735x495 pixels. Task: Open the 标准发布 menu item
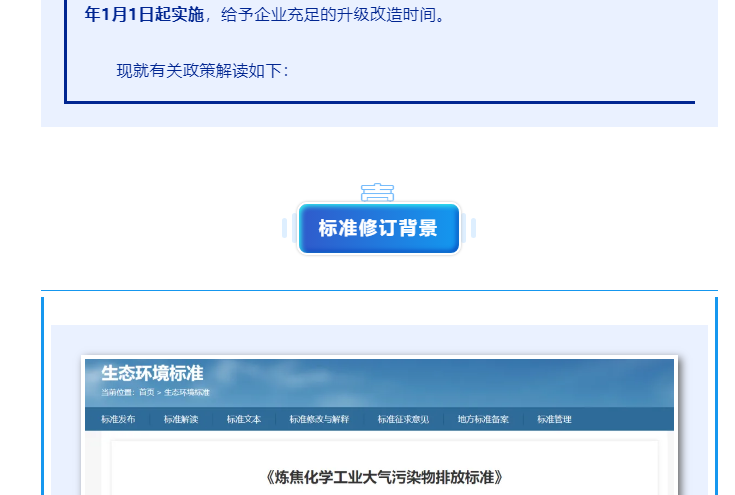pyautogui.click(x=118, y=419)
